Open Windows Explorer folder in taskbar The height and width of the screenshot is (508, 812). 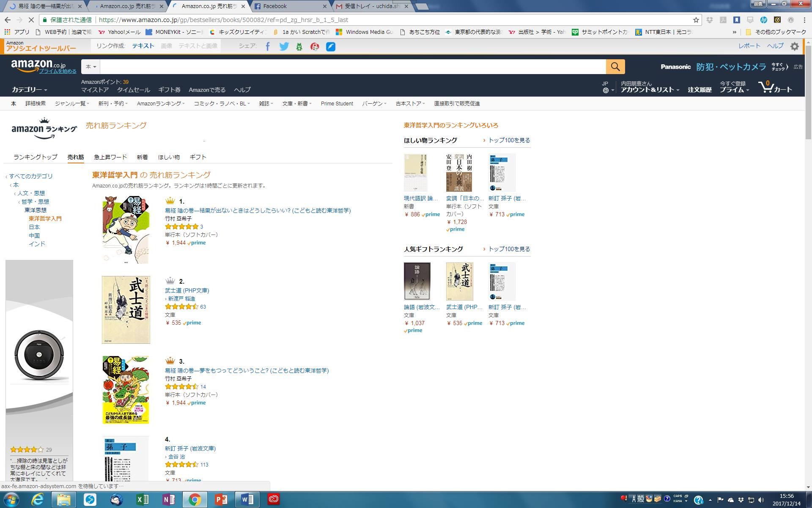click(64, 500)
